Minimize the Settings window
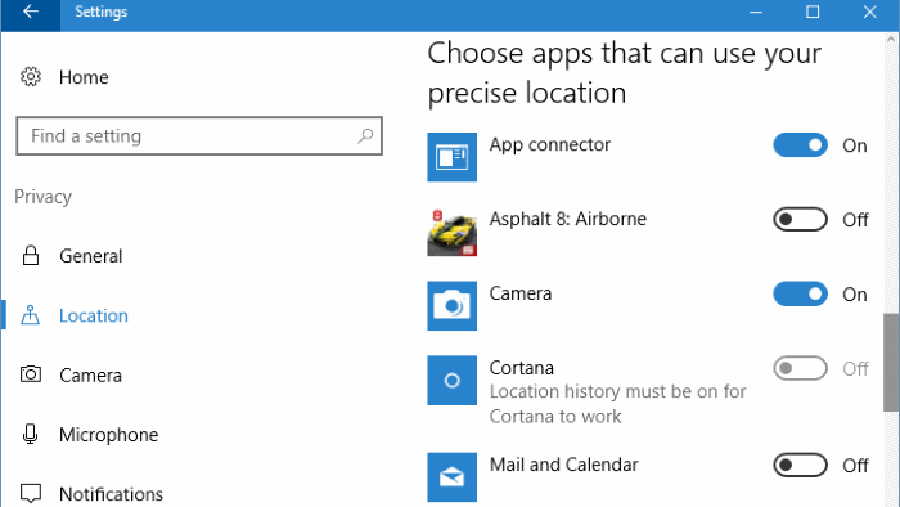The width and height of the screenshot is (900, 507). (x=756, y=12)
